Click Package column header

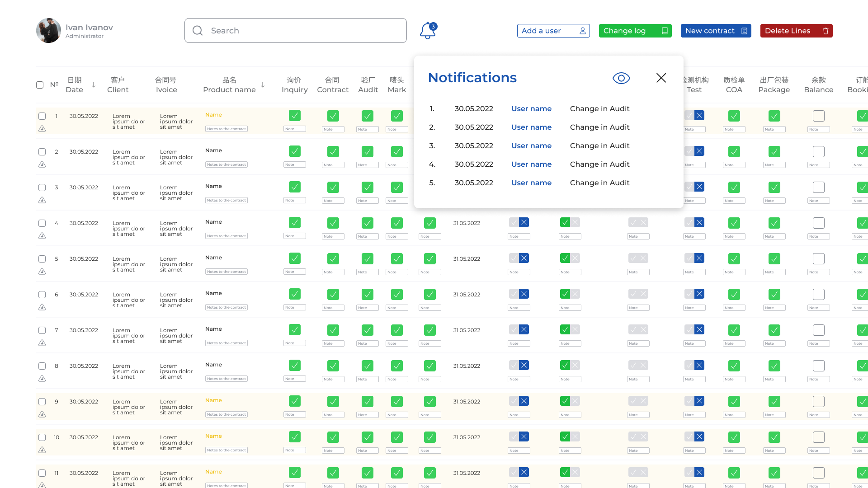[774, 85]
